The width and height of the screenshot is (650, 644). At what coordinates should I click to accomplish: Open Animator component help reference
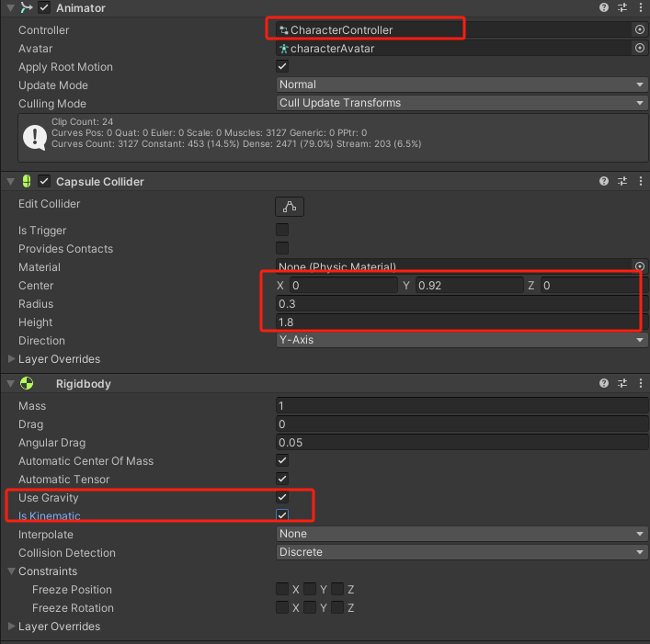pyautogui.click(x=603, y=7)
